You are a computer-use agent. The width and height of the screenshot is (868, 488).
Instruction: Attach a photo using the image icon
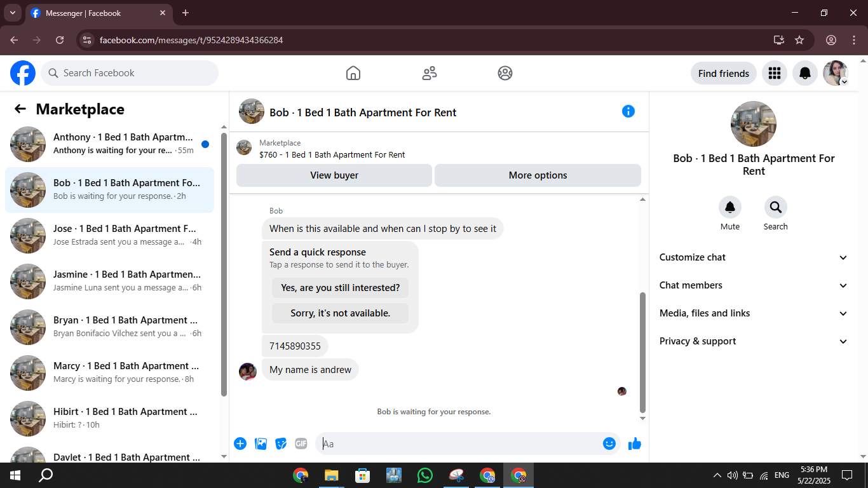(261, 444)
